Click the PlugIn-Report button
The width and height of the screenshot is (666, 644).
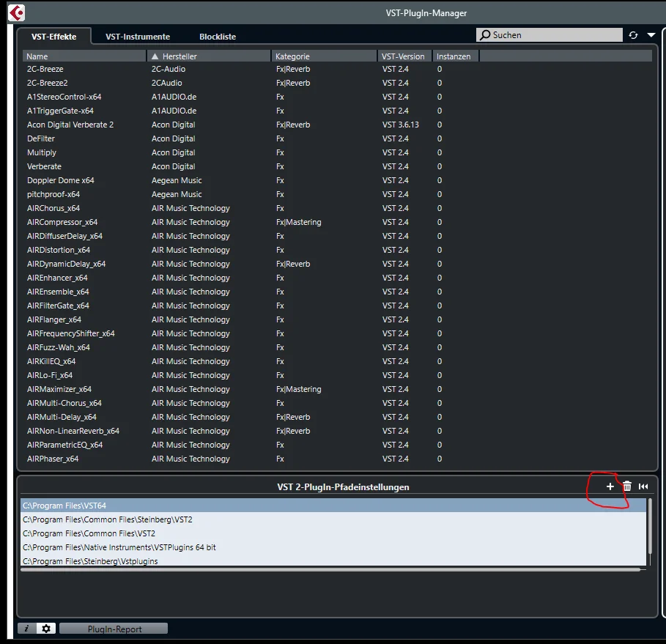click(114, 629)
